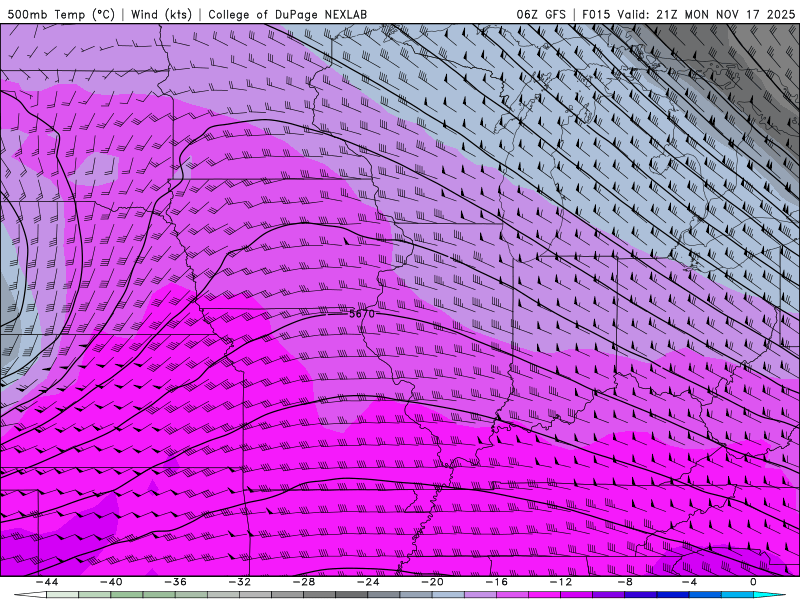Click 'Valid: 21Z MON NOV 17 2025' text

point(706,15)
